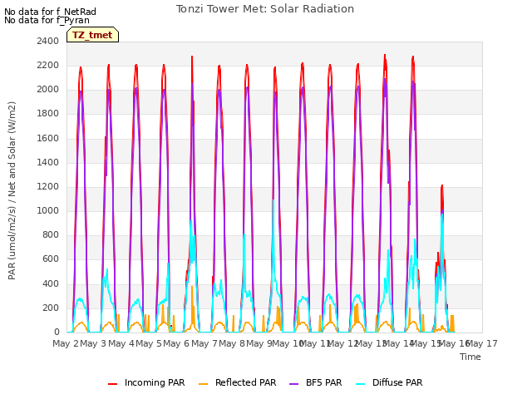Select the BF5 PAR legend label
Screen dimensions: 532x399
point(323,382)
